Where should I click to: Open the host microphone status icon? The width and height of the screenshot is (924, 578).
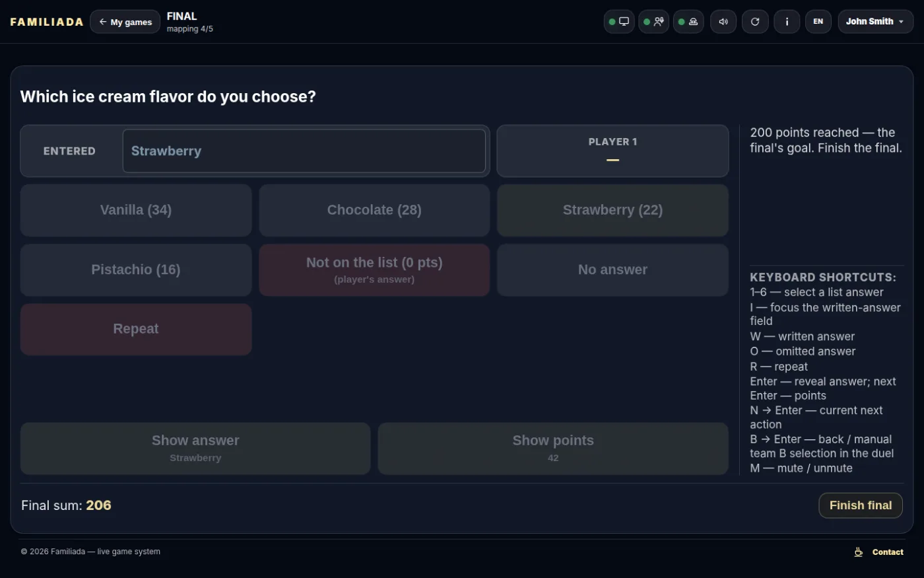click(653, 22)
